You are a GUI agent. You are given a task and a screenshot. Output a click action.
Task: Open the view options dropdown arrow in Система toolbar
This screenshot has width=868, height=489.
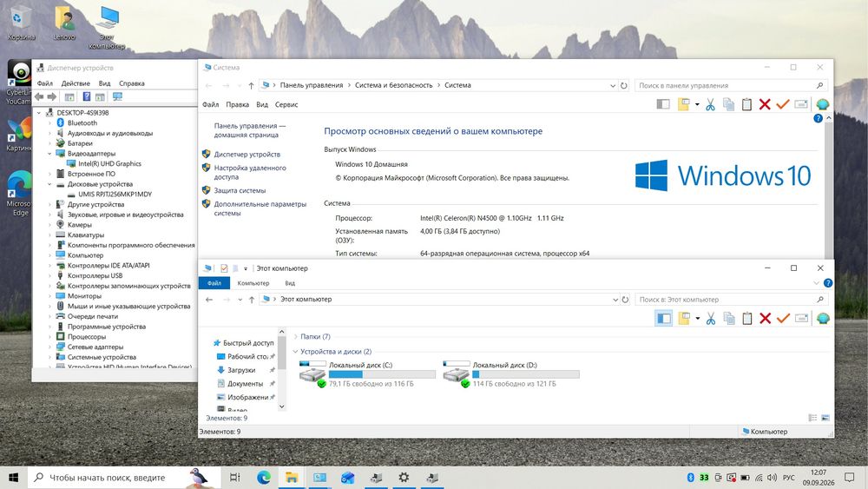point(697,105)
